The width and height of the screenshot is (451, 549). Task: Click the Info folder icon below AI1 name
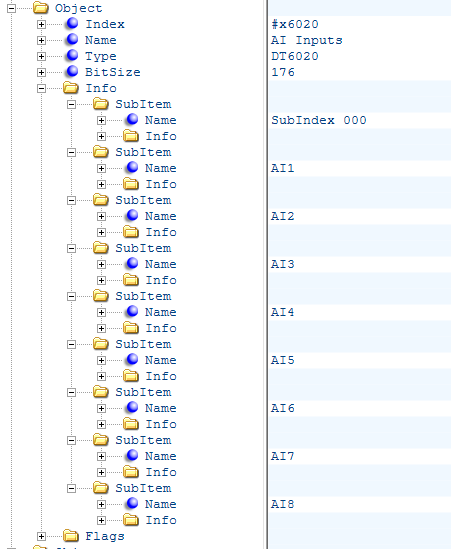click(x=131, y=183)
